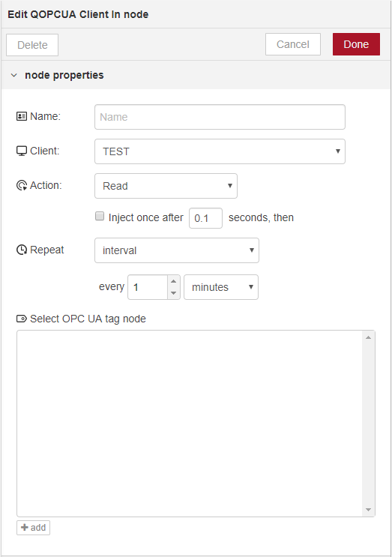The height and width of the screenshot is (557, 392).
Task: Enable the Inject once after checkbox
Action: coord(100,216)
